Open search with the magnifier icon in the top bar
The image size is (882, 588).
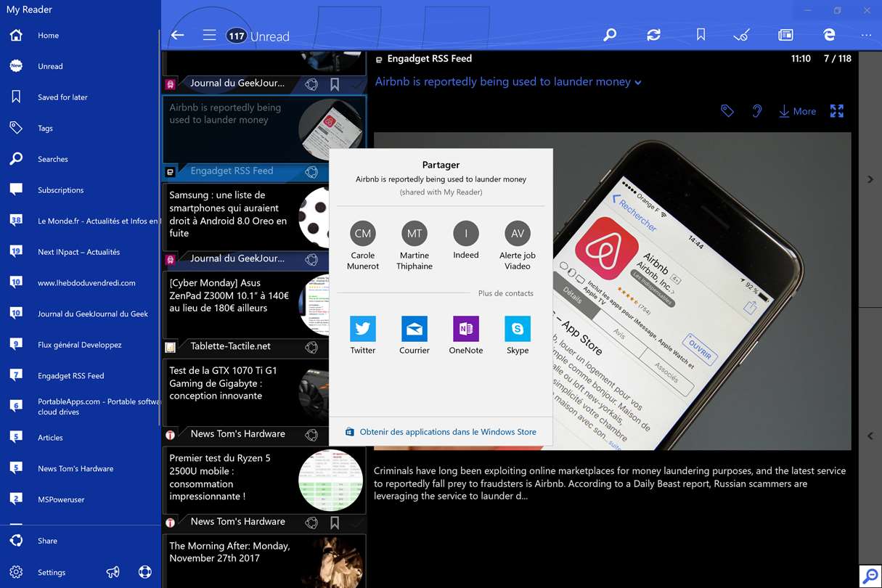tap(610, 35)
